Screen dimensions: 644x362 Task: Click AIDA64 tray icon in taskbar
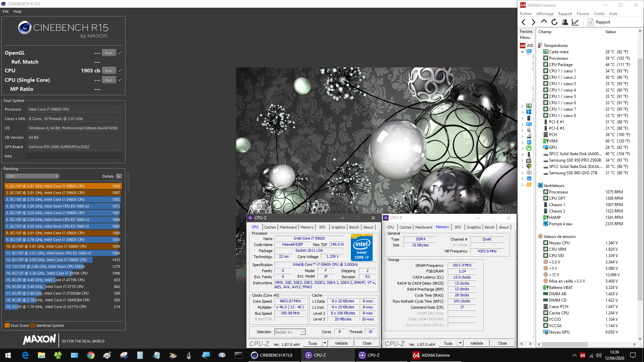(x=583, y=355)
